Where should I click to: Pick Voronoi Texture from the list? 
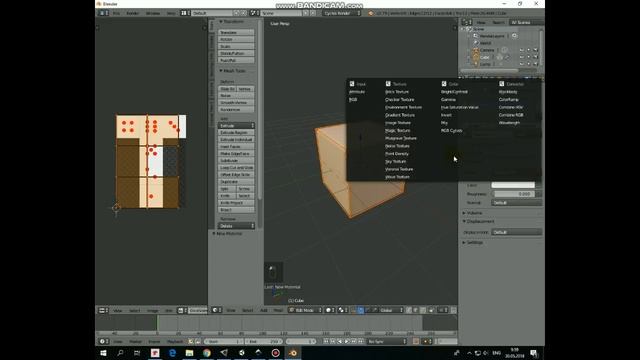(399, 169)
